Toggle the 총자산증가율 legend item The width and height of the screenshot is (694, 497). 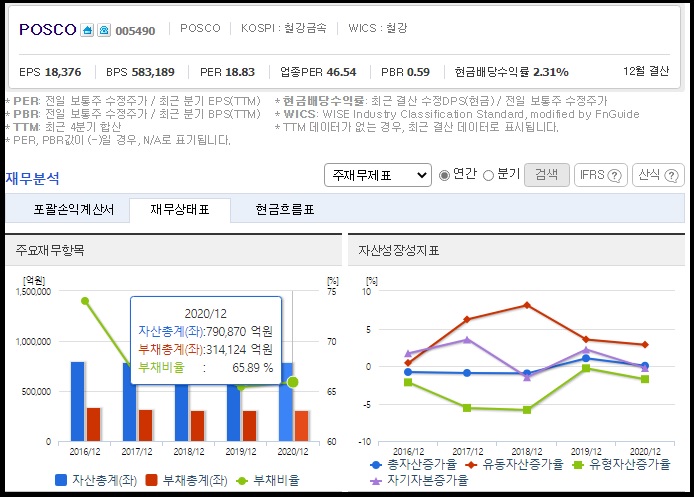[x=413, y=464]
